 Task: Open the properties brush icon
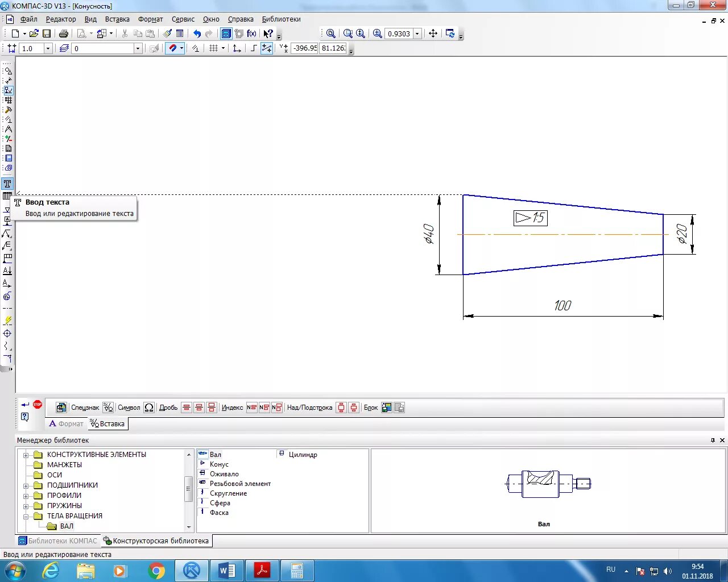point(167,34)
